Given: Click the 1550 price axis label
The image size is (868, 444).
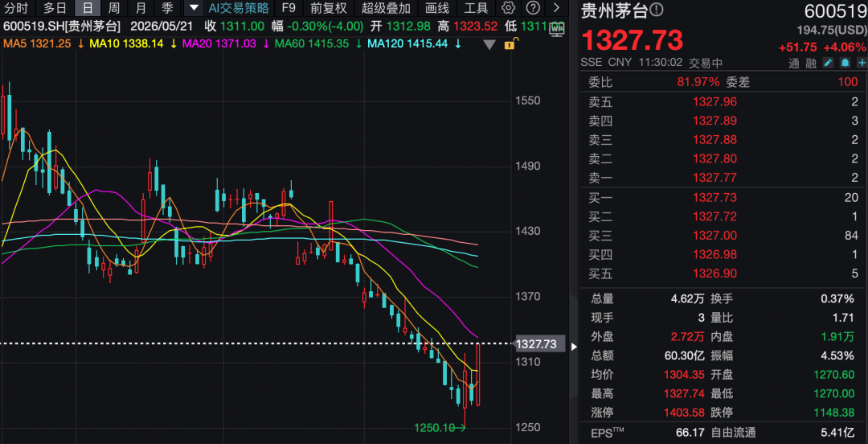Looking at the screenshot, I should [x=527, y=101].
